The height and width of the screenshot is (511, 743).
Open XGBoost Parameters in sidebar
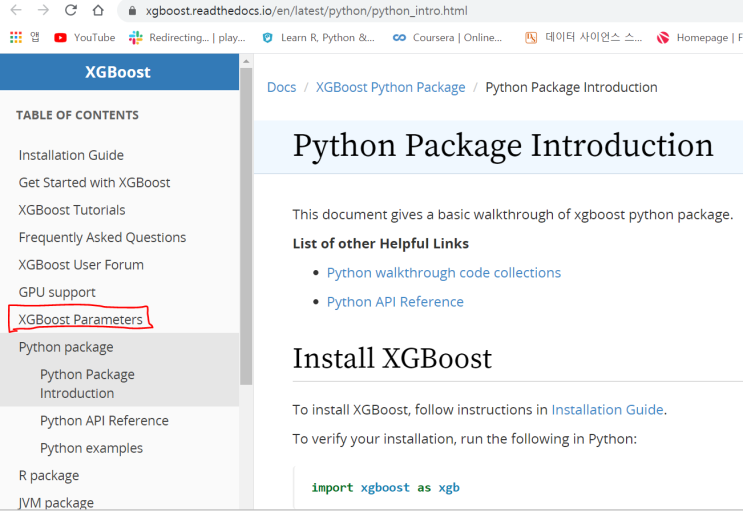81,319
